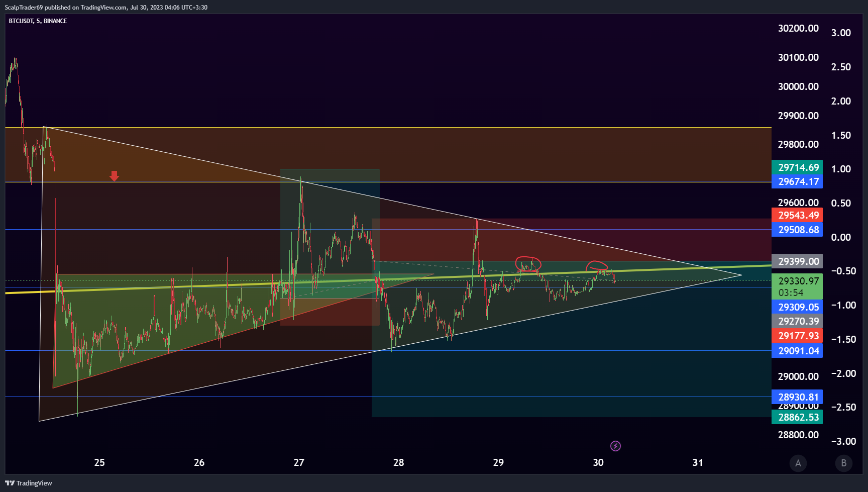Click the 3.00 value on secondary scale
Image resolution: width=868 pixels, height=492 pixels.
pos(841,33)
